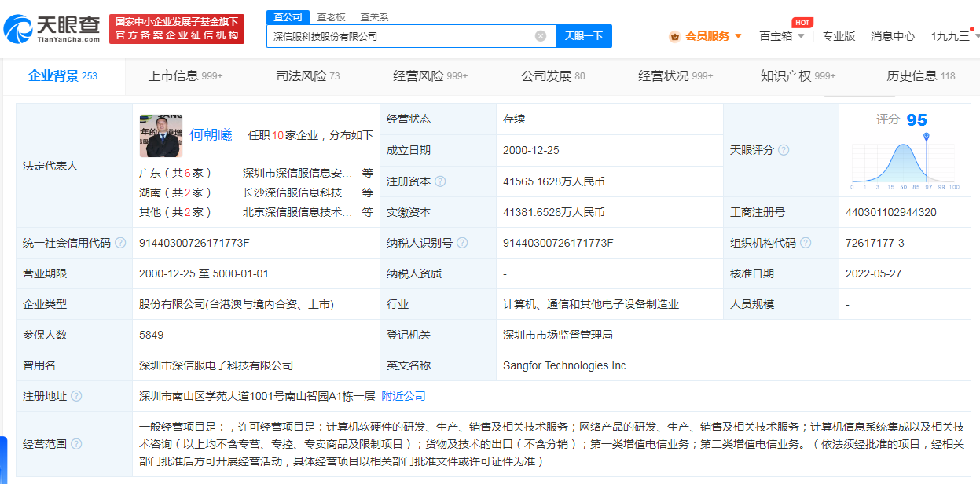Viewport: 980px width, 484px height.
Task: Click paid-in capital 41381.6528万人民币
Action: coord(554,212)
